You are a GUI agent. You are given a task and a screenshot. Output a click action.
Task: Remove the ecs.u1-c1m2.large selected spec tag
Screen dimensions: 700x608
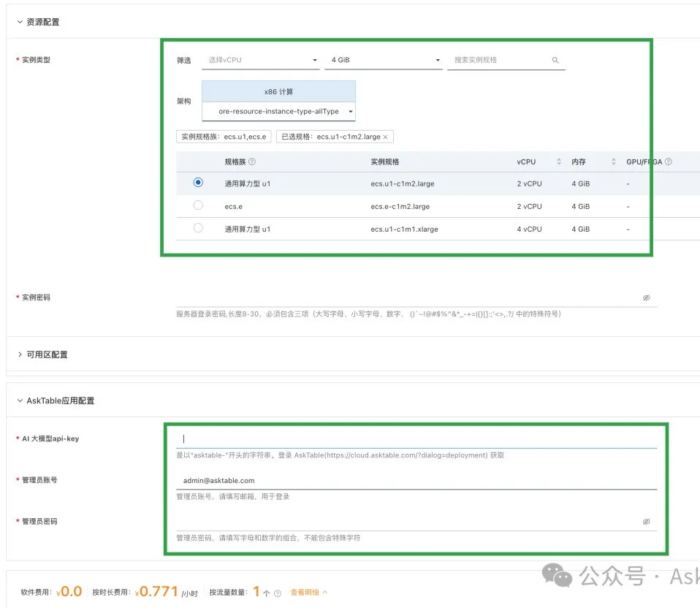[x=386, y=137]
